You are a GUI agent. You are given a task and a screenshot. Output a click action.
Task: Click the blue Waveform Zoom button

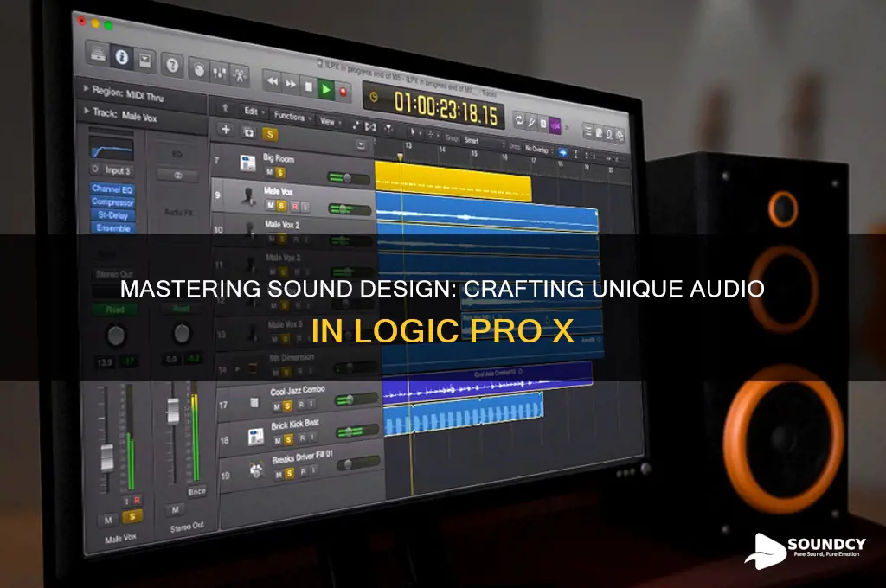pos(562,152)
